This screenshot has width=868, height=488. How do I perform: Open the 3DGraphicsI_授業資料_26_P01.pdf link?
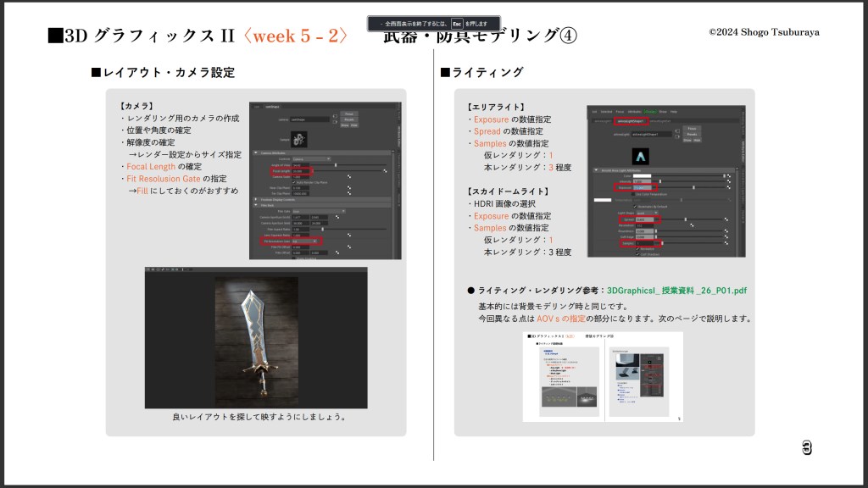676,291
